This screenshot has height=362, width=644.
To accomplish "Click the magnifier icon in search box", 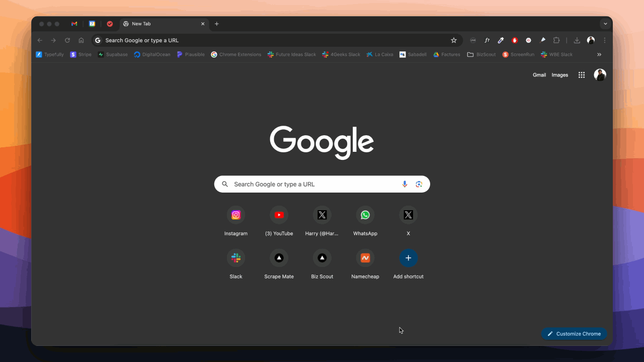I will point(225,184).
